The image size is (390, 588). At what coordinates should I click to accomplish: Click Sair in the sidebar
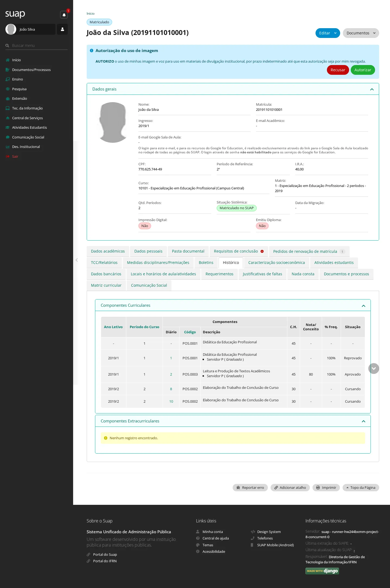15,156
